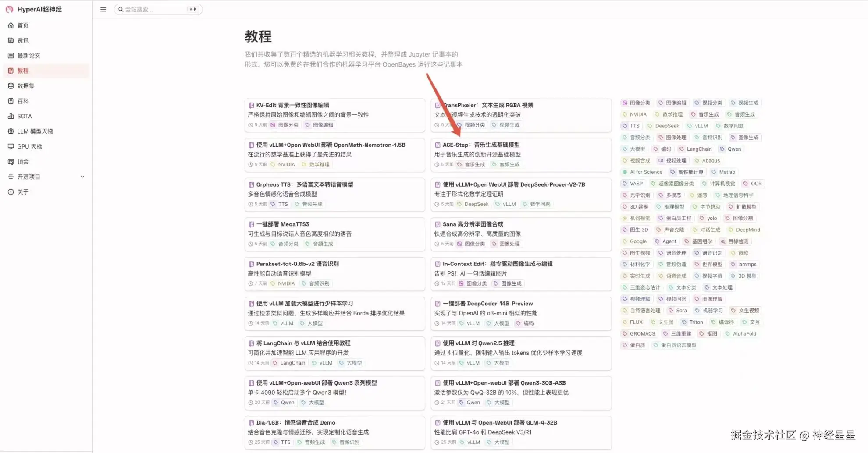Filter by yolo tag

pyautogui.click(x=708, y=218)
